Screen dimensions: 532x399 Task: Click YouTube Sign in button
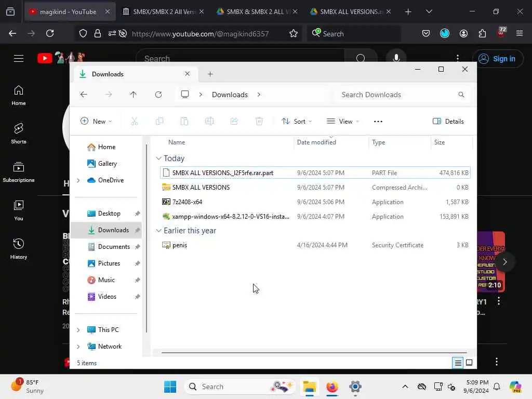497,59
